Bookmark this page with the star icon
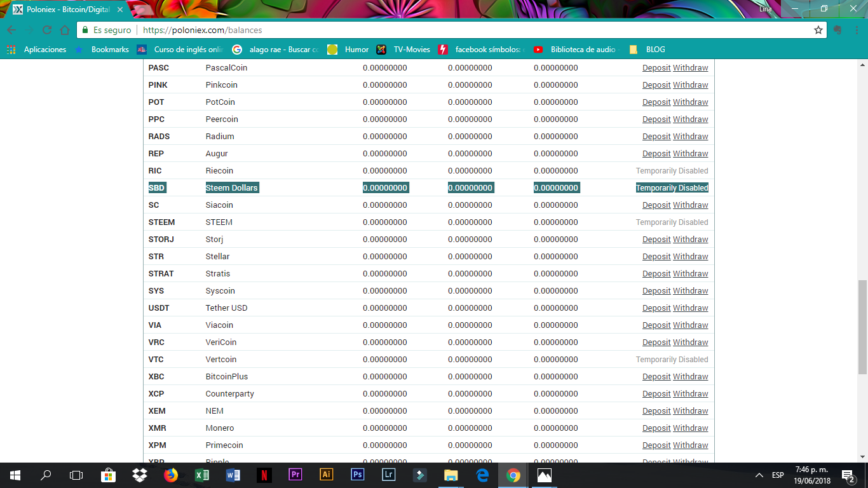This screenshot has height=488, width=868. point(818,30)
